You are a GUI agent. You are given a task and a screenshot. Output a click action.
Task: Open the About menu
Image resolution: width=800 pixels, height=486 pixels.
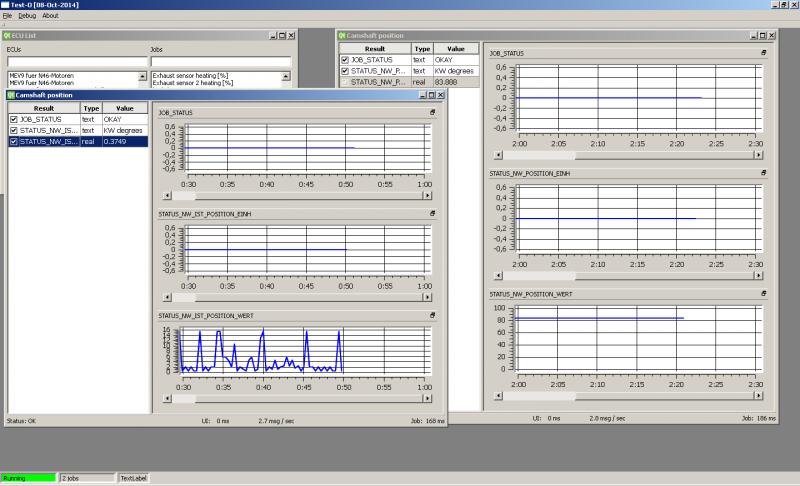coord(50,16)
